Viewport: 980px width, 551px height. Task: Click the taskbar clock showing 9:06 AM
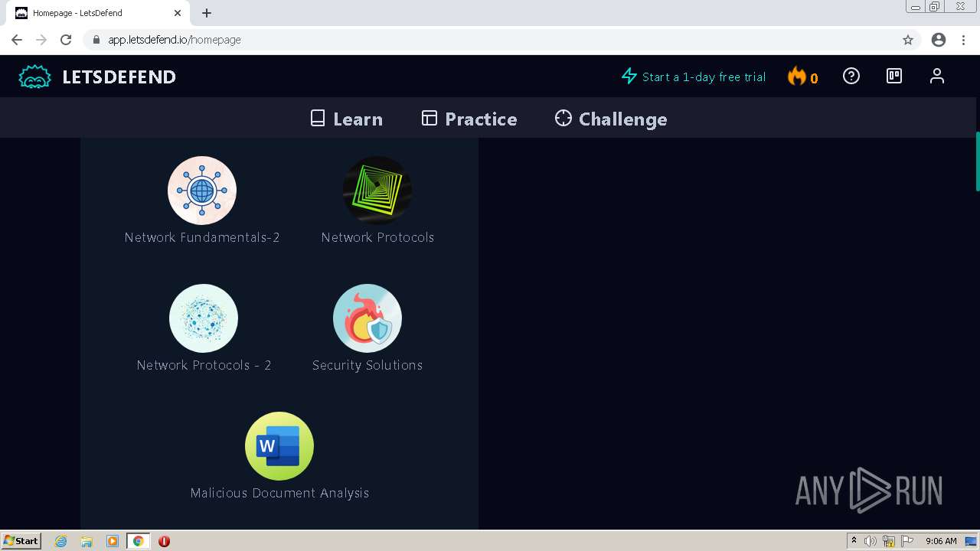941,541
